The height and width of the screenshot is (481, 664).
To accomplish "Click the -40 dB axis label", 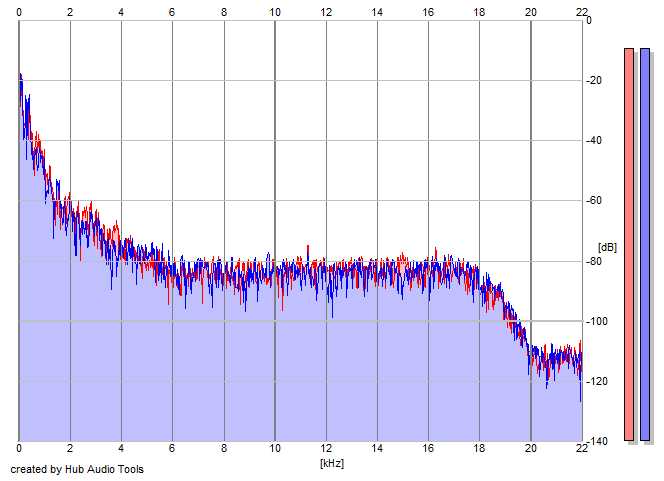I will pos(594,140).
